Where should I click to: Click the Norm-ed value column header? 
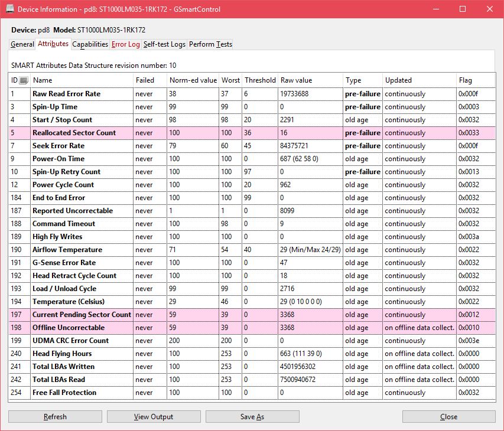click(x=193, y=80)
